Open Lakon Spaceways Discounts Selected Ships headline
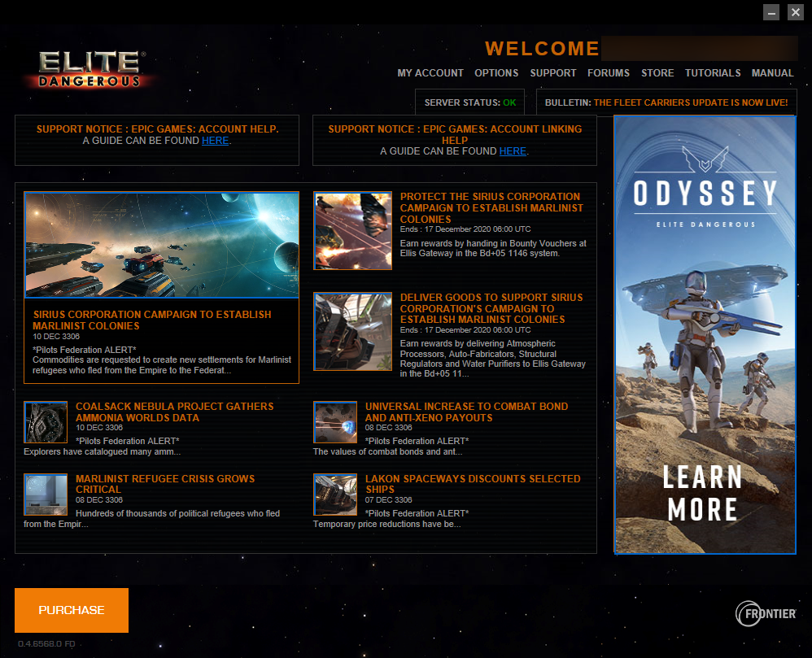Image resolution: width=812 pixels, height=658 pixels. tap(473, 484)
